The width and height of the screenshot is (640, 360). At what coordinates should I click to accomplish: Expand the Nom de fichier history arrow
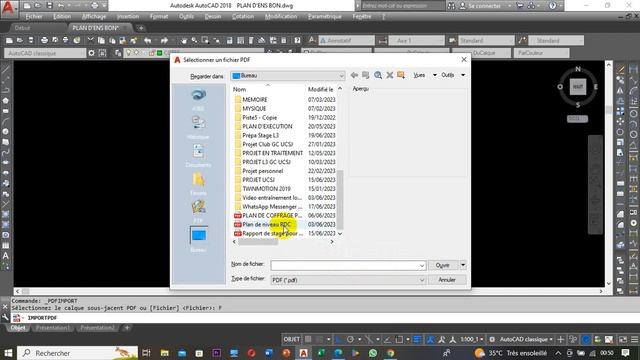coord(422,266)
